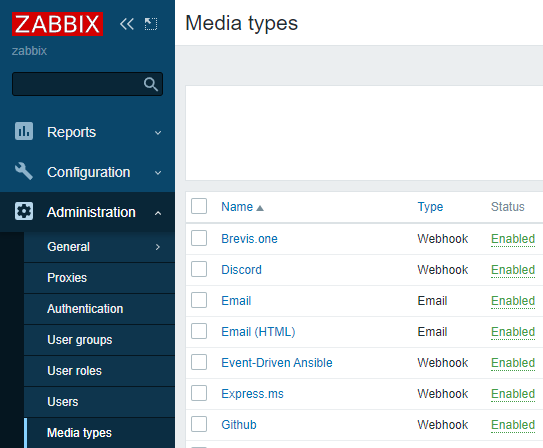Open the Discord media type
The height and width of the screenshot is (448, 543).
(241, 270)
